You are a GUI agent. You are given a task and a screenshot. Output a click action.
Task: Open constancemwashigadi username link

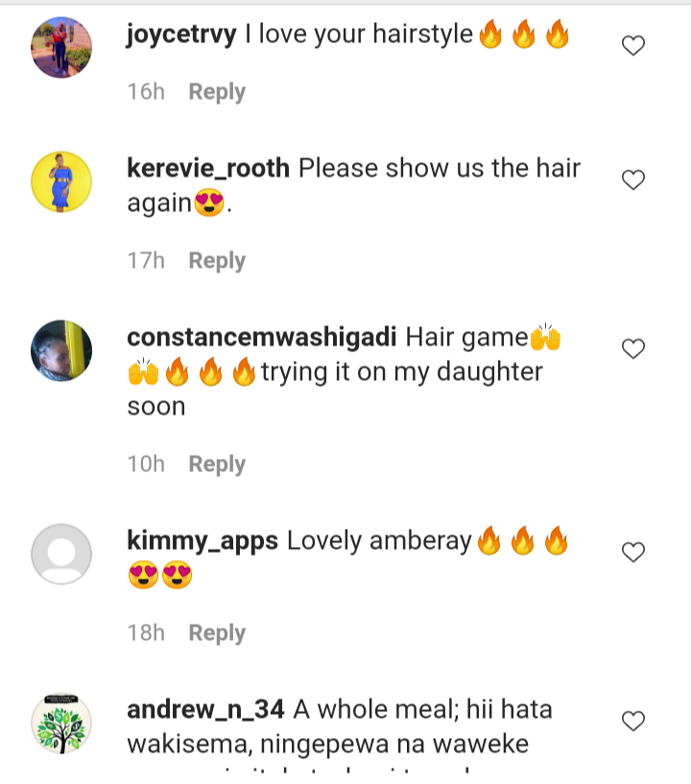(x=262, y=337)
